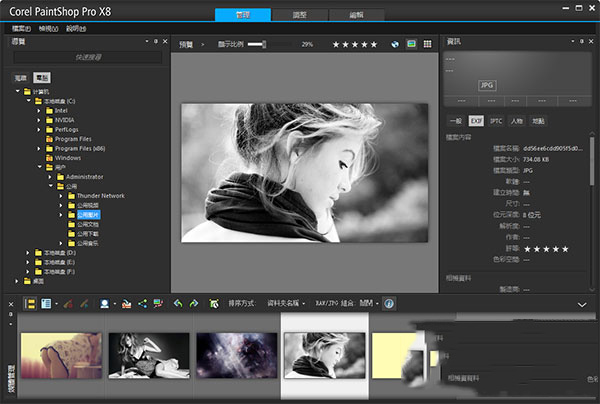Screen dimensions: 600x404
Task: Select the warm-toned first thumbnail
Action: pos(61,355)
